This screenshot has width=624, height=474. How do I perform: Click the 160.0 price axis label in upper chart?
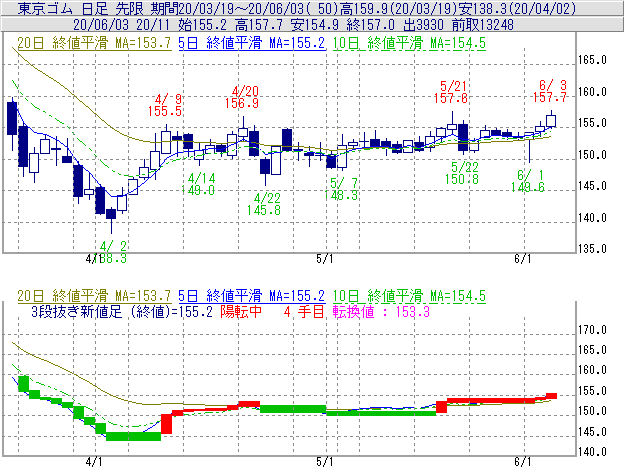592,92
